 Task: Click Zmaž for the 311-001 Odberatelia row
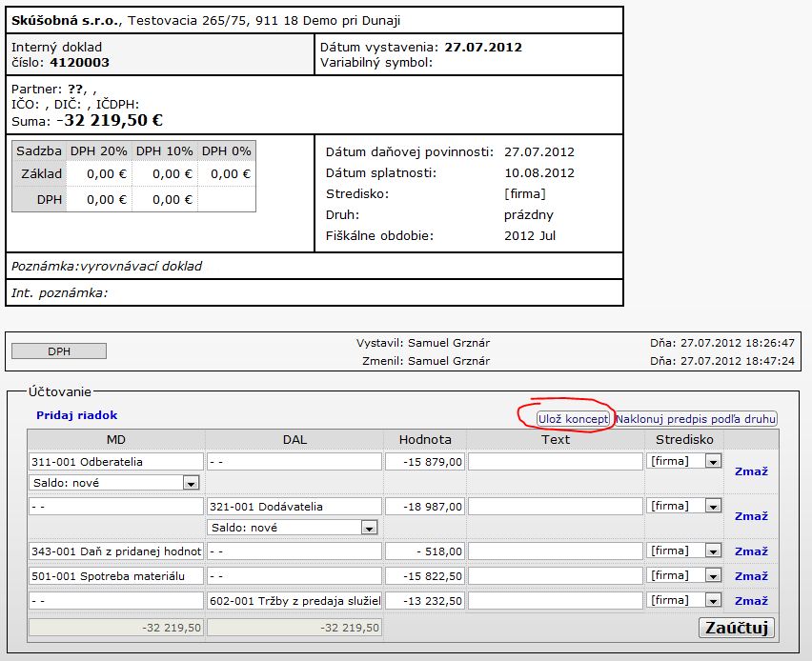click(751, 471)
